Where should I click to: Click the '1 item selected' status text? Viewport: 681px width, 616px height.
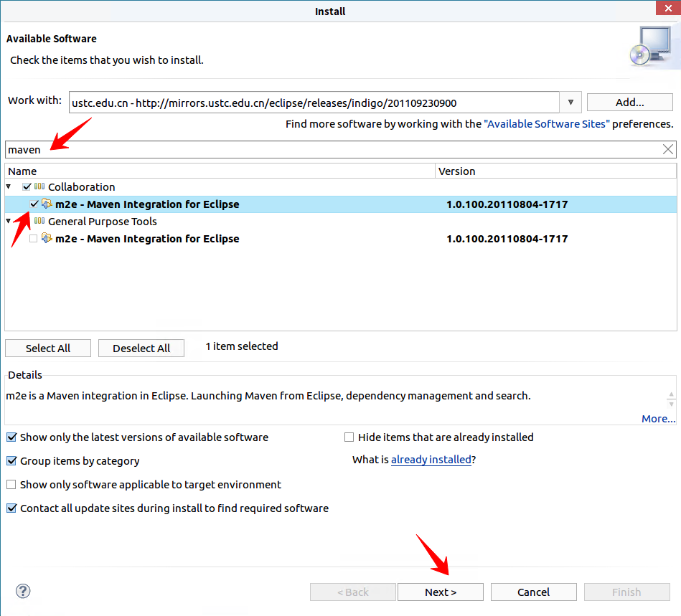242,346
